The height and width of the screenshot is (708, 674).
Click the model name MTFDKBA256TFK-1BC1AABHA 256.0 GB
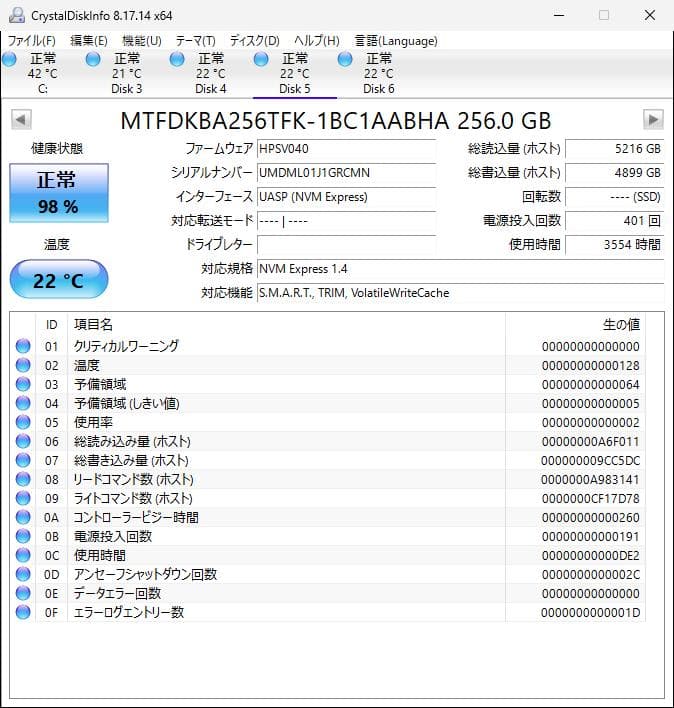point(336,121)
